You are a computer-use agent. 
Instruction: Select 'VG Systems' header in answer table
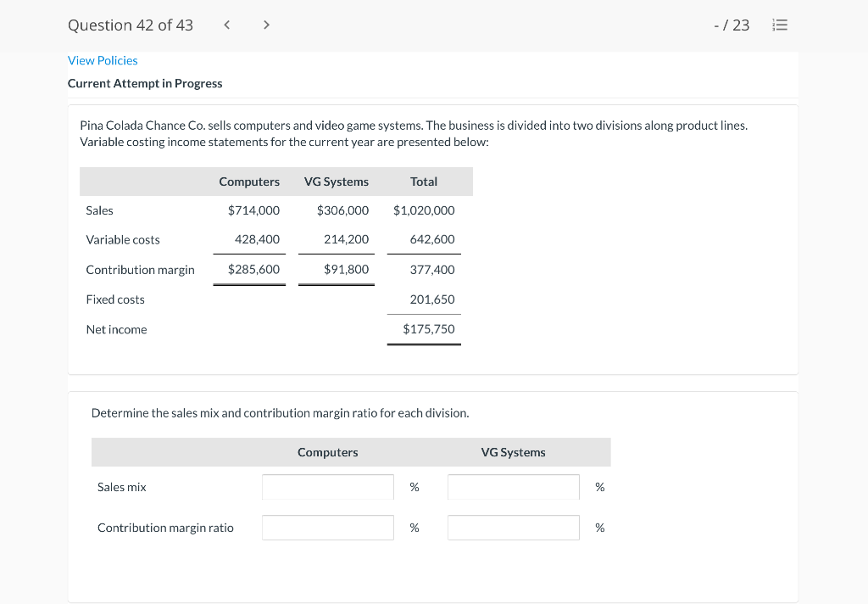pyautogui.click(x=513, y=452)
